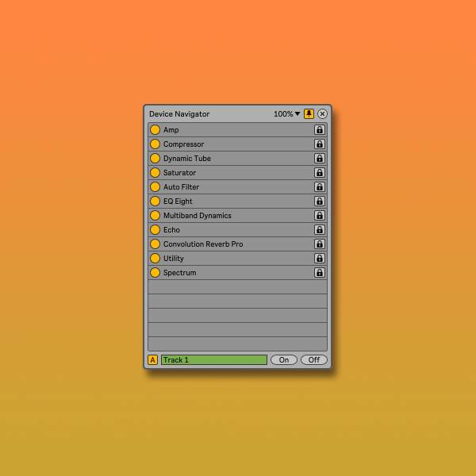Click the lock icon for Amp
Screen dimensions: 476x476
click(x=320, y=130)
